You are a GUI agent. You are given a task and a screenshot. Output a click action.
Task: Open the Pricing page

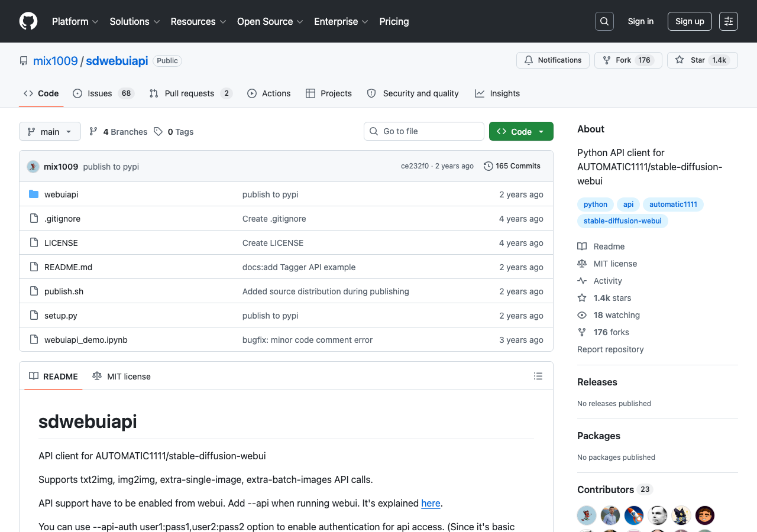coord(394,21)
